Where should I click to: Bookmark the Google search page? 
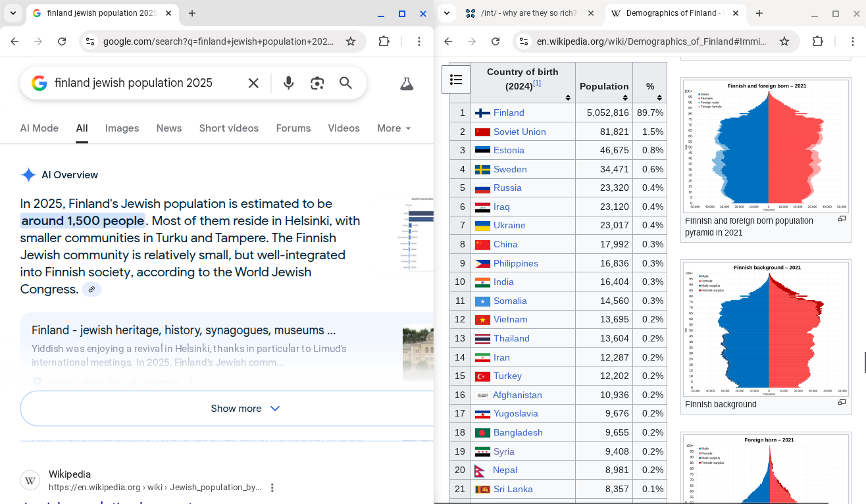[351, 41]
